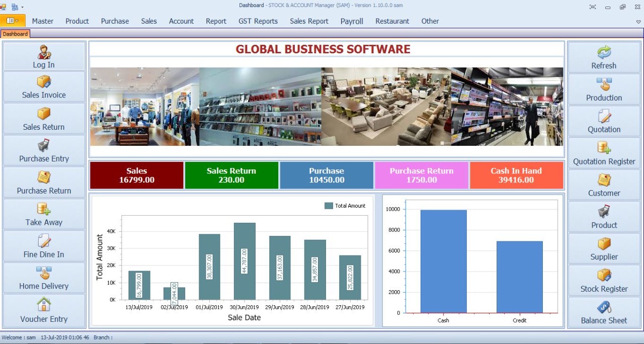
Task: Click the Customer button
Action: point(604,185)
